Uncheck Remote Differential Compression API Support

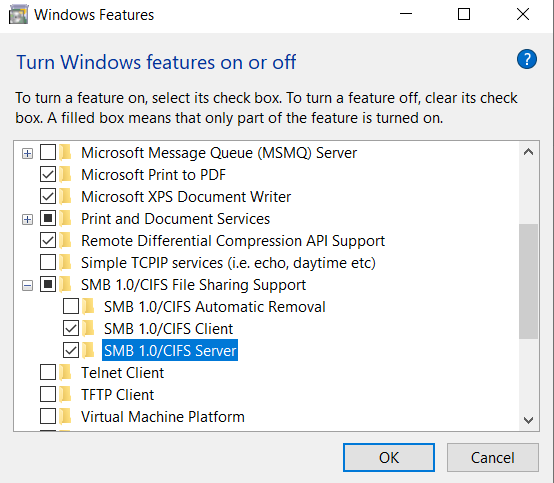pyautogui.click(x=48, y=241)
